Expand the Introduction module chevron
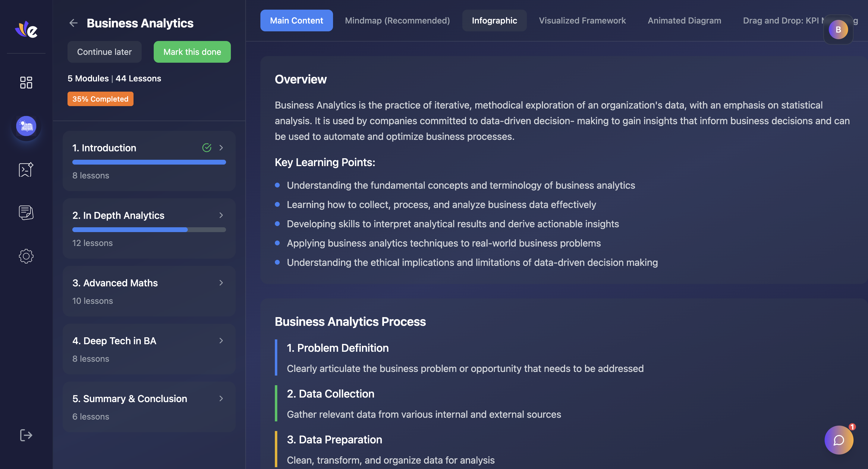Screen dimensions: 868x469 [x=221, y=148]
